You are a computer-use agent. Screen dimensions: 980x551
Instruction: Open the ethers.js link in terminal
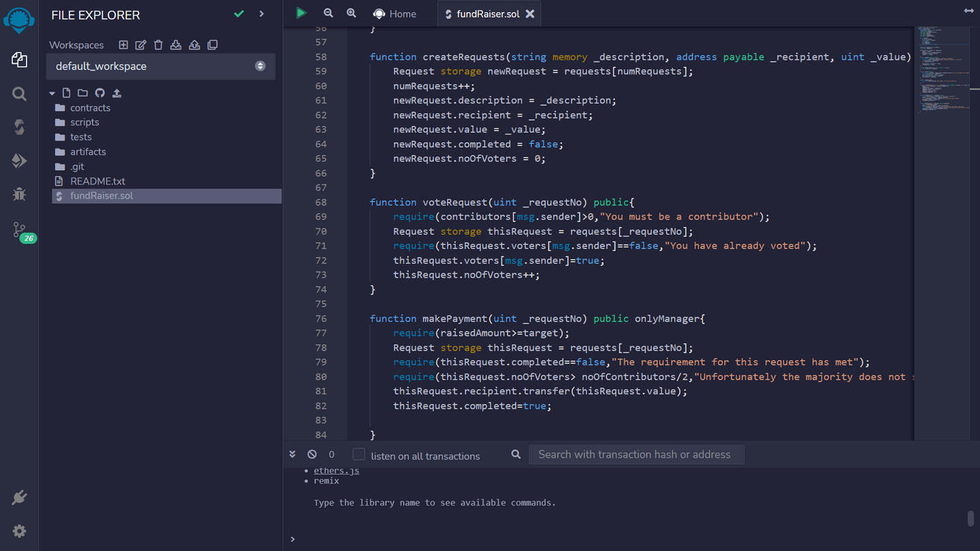pos(336,471)
